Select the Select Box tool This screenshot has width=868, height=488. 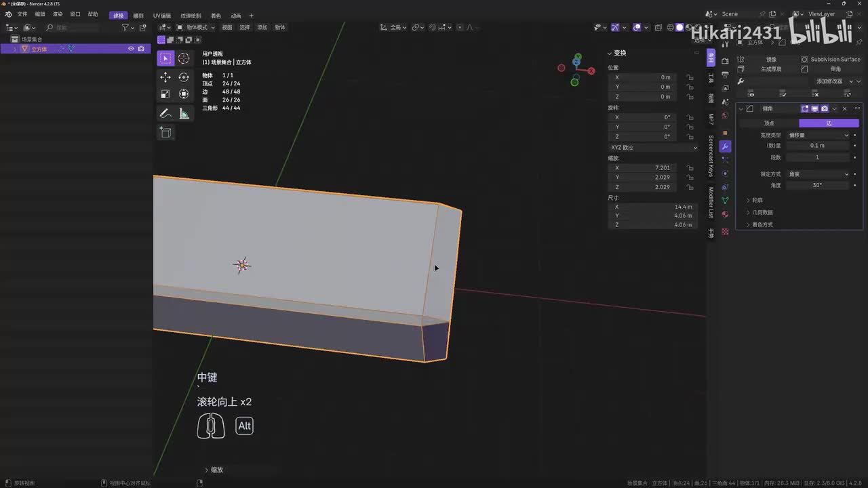[x=165, y=58]
